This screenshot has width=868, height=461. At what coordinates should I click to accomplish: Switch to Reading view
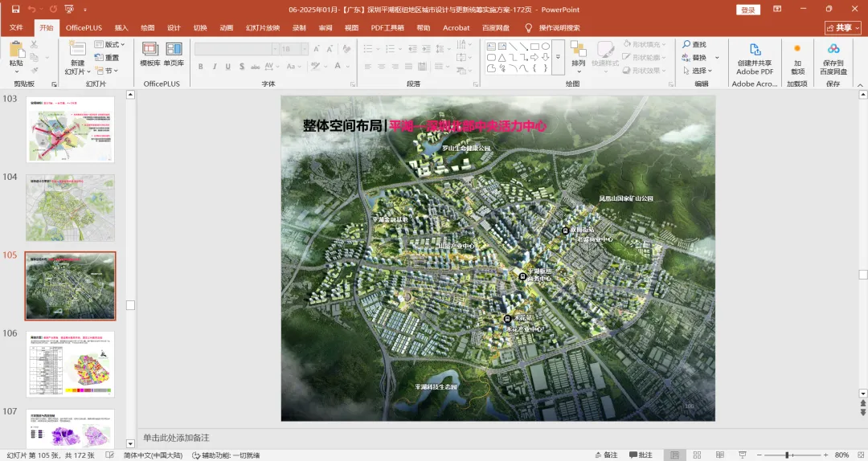(x=719, y=455)
